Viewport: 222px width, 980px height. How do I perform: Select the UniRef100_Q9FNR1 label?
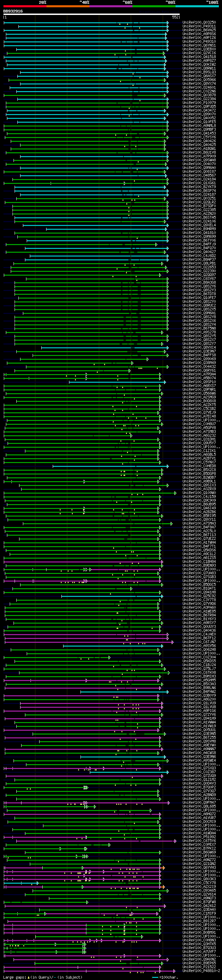[199, 390]
